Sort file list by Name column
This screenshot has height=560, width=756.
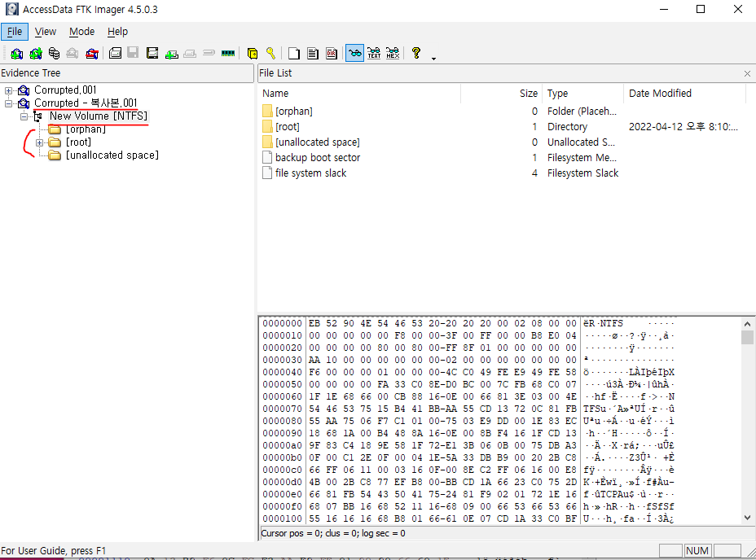click(359, 94)
